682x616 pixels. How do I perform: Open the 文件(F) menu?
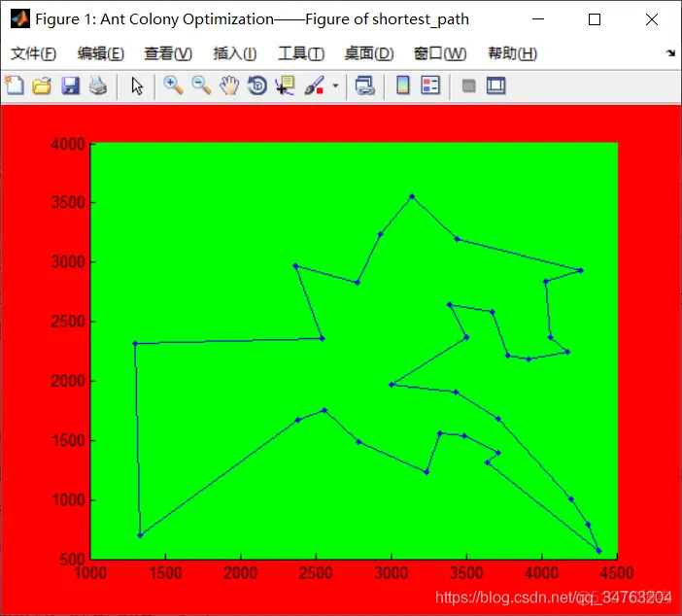coord(33,53)
